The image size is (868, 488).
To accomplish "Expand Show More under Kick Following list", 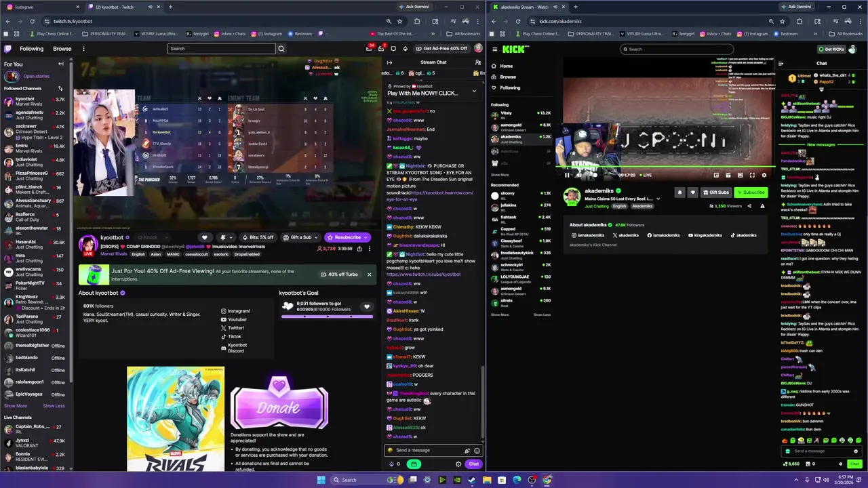I will [500, 175].
